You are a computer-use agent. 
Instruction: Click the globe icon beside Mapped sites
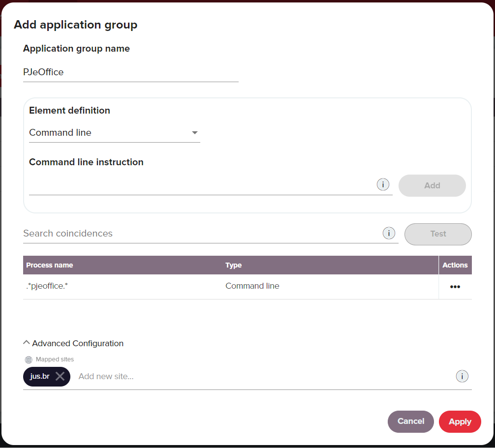click(x=29, y=359)
